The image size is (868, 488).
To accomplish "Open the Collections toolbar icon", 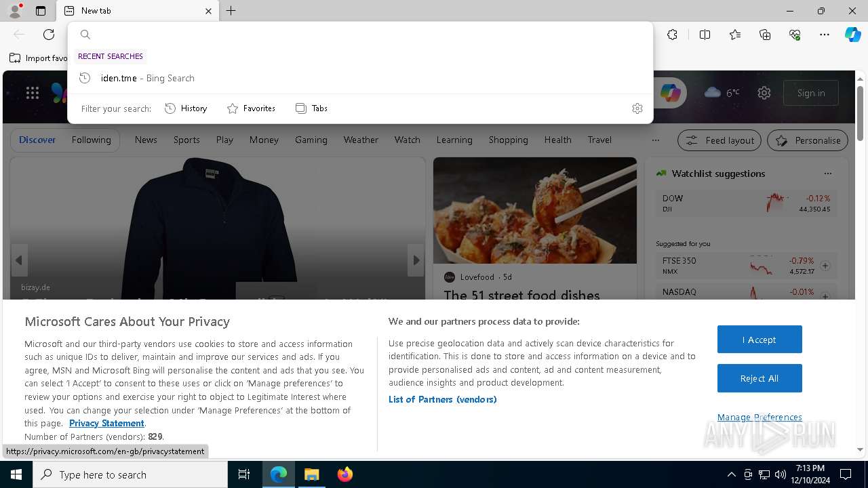I will pos(765,35).
